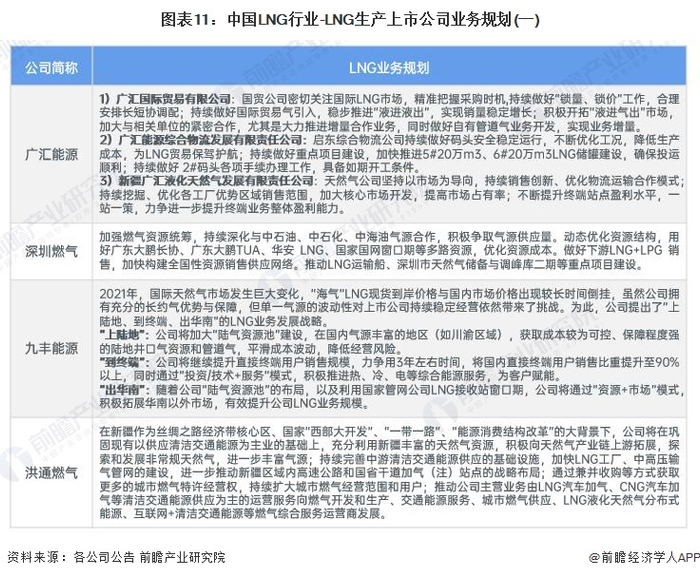Select the 公司简称 column header
Viewport: 700px width, 577px height.
click(51, 66)
